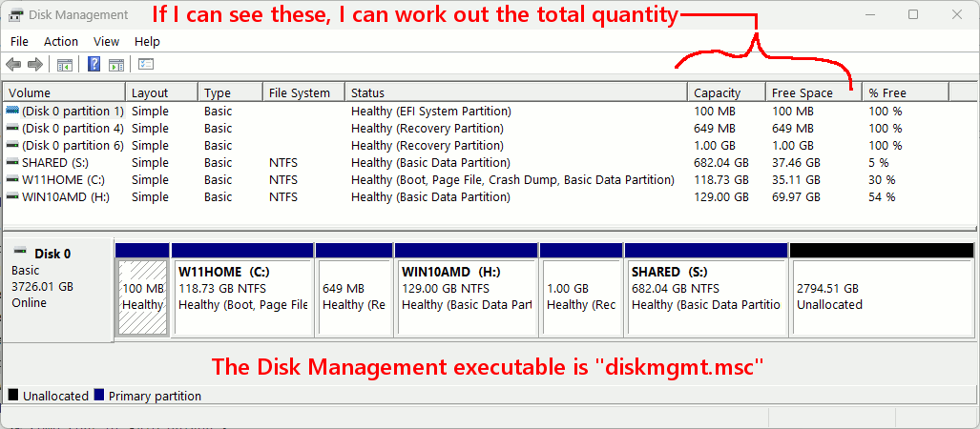This screenshot has width=980, height=429.
Task: Click the drive icon beside WIN10AMD (H:) row
Action: (12, 197)
